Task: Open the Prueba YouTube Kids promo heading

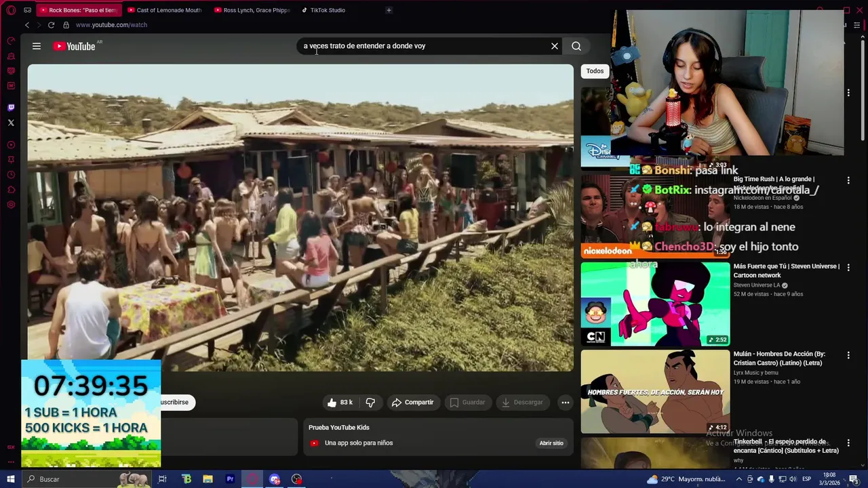Action: 339,428
